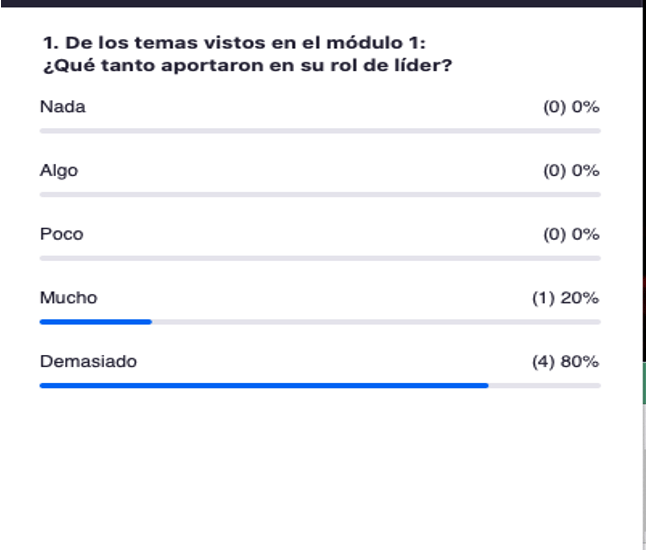The height and width of the screenshot is (550, 646).
Task: Click the gray unfilled part of Mucho bar
Action: [375, 322]
